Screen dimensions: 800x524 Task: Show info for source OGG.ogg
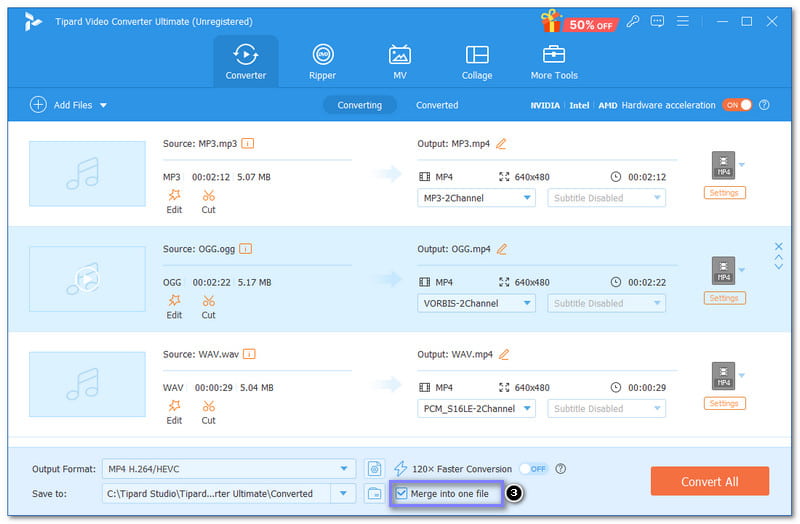245,249
